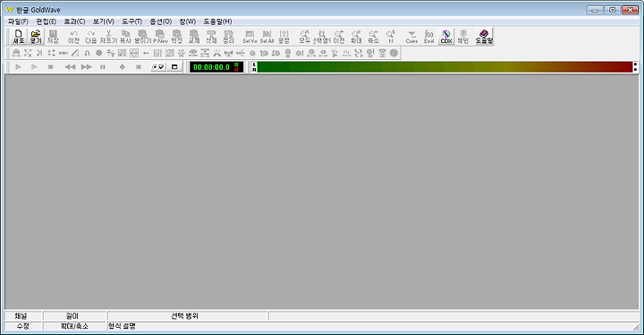Maximize the GoldWave window

pos(613,10)
